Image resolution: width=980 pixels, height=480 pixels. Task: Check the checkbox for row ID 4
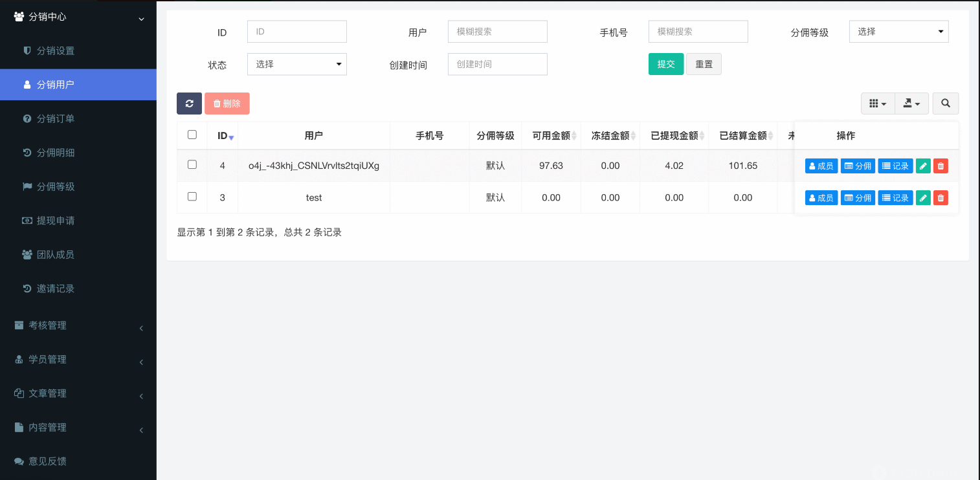[192, 165]
